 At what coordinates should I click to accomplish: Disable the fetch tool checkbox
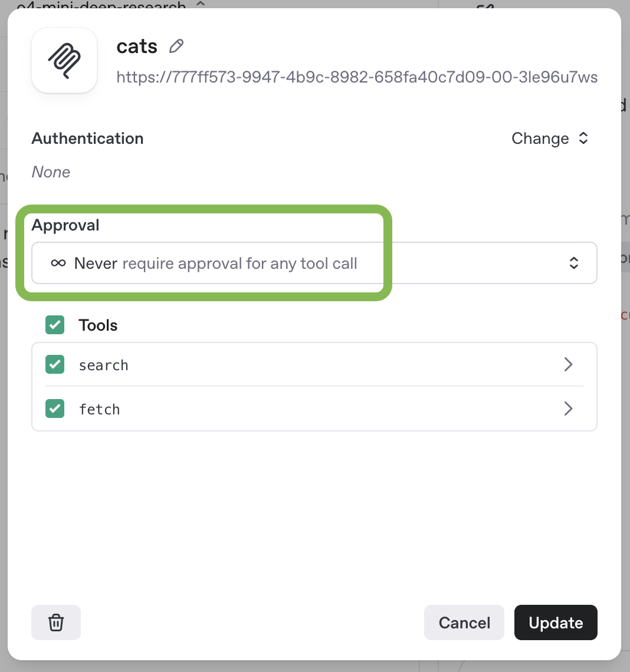[55, 409]
